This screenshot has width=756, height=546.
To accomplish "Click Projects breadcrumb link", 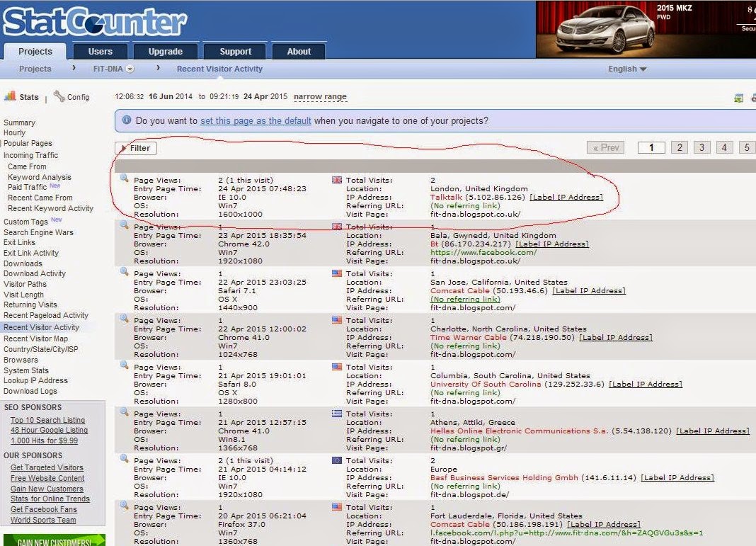I will [35, 69].
